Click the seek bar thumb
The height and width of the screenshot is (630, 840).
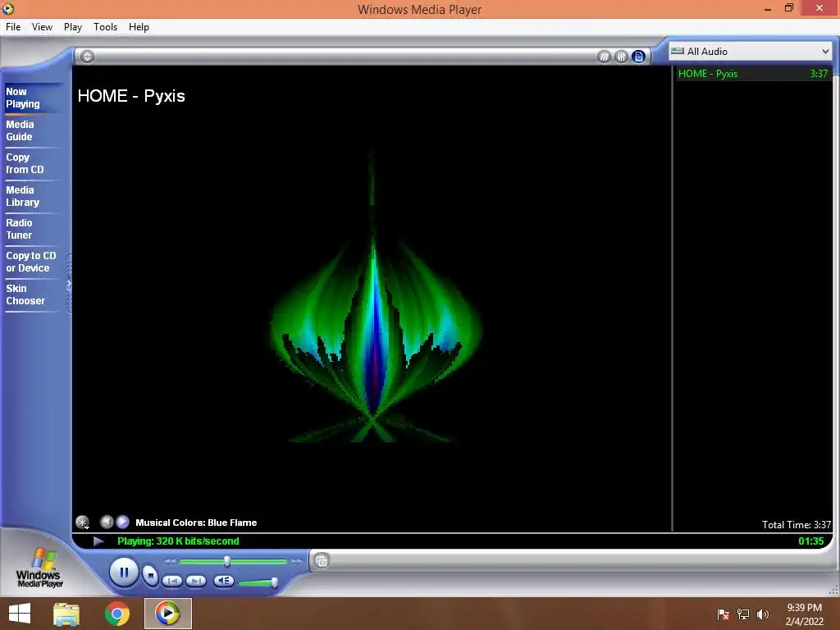[227, 561]
